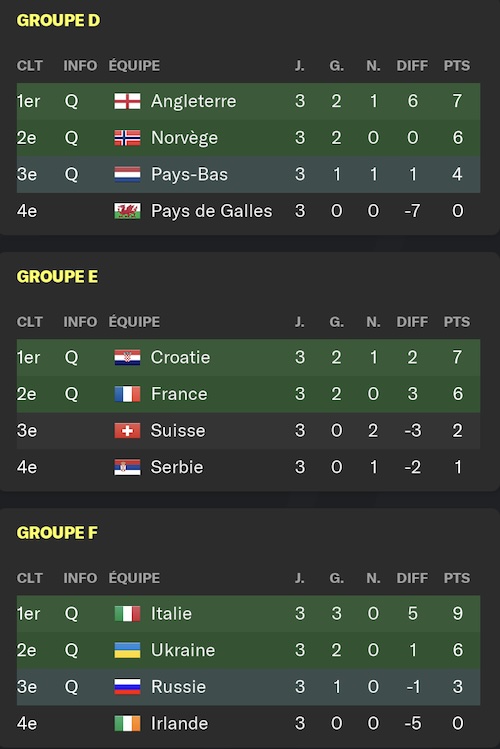This screenshot has width=500, height=749.
Task: Click the Croatia flag icon
Action: pos(127,357)
